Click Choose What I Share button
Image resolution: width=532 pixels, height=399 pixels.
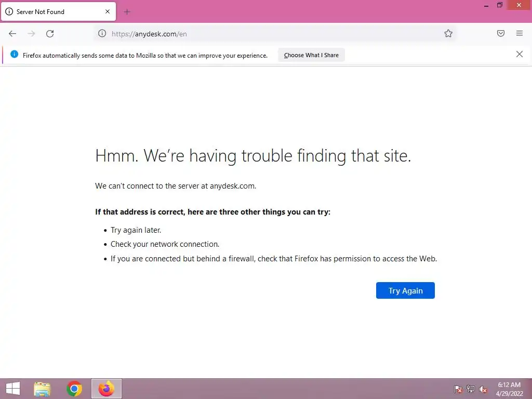click(x=311, y=55)
